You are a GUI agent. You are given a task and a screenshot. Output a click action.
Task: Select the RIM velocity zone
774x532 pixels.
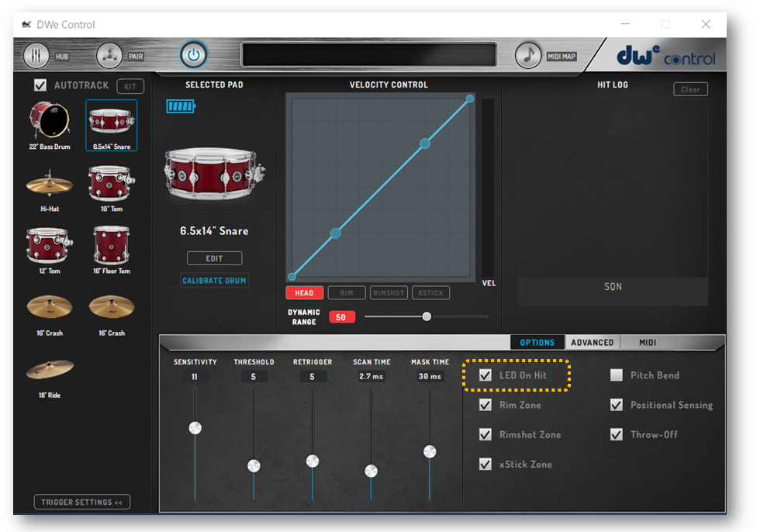[x=347, y=292]
